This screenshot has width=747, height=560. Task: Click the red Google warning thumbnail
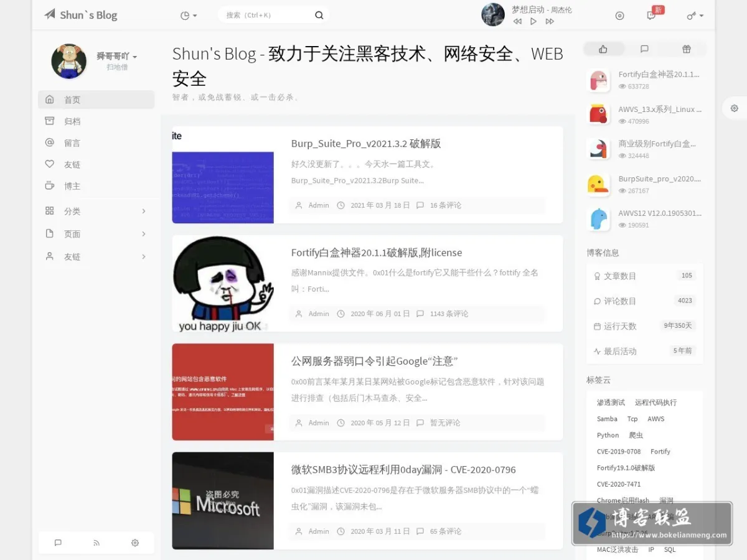point(223,392)
